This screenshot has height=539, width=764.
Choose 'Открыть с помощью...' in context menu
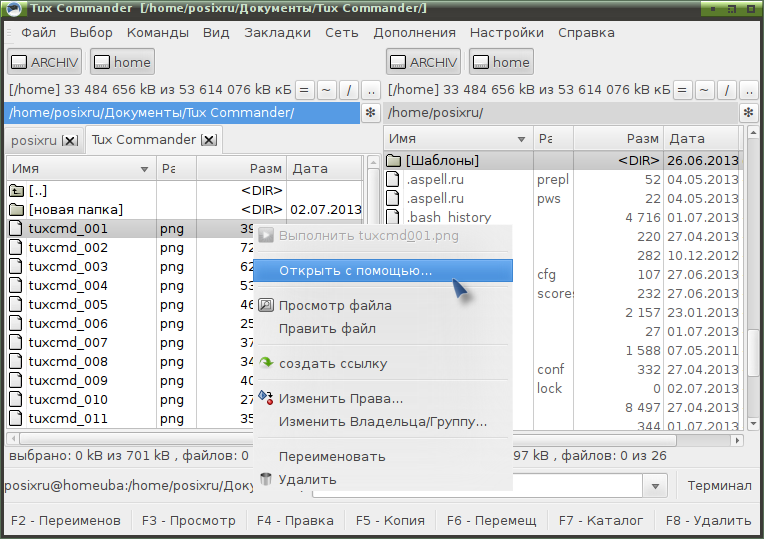[383, 270]
